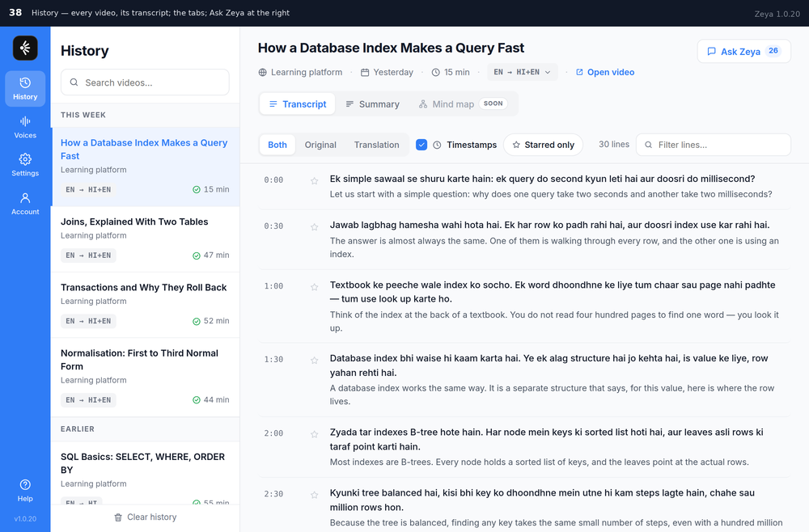Click the Ask Zeya button
Viewport: 809px width, 532px height.
pos(744,51)
